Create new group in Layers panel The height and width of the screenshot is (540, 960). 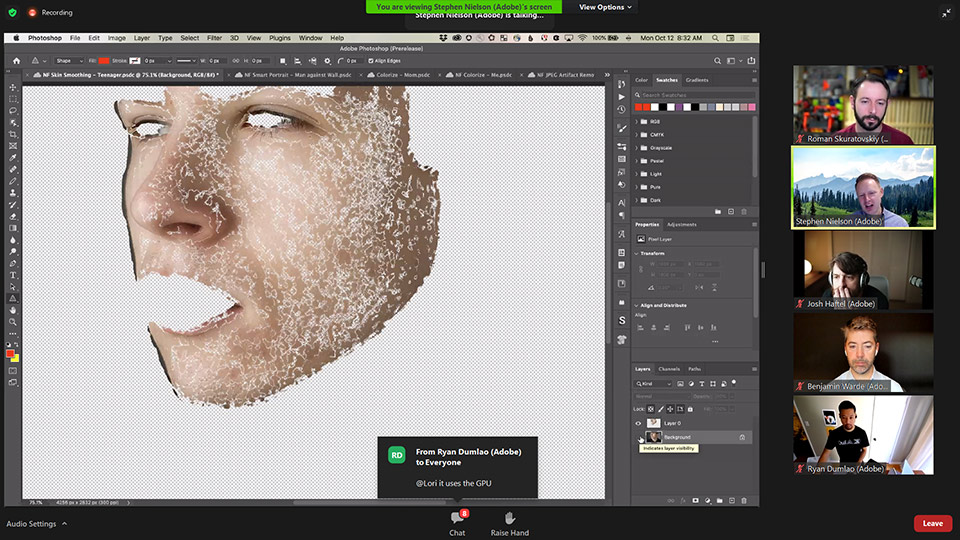pos(719,501)
